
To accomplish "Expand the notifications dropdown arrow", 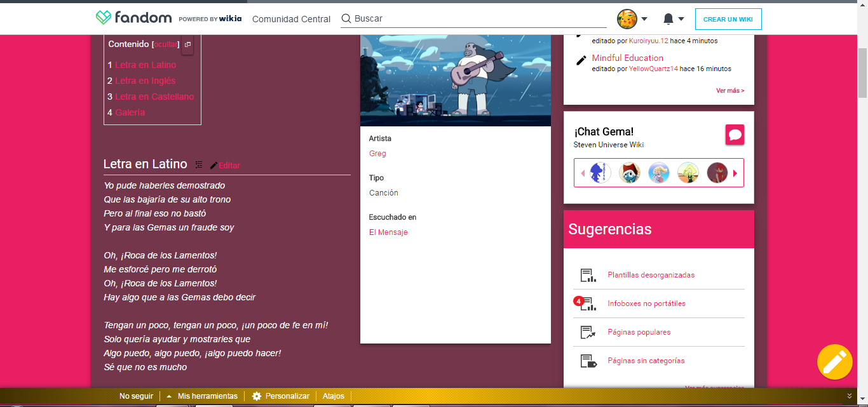I will [681, 19].
